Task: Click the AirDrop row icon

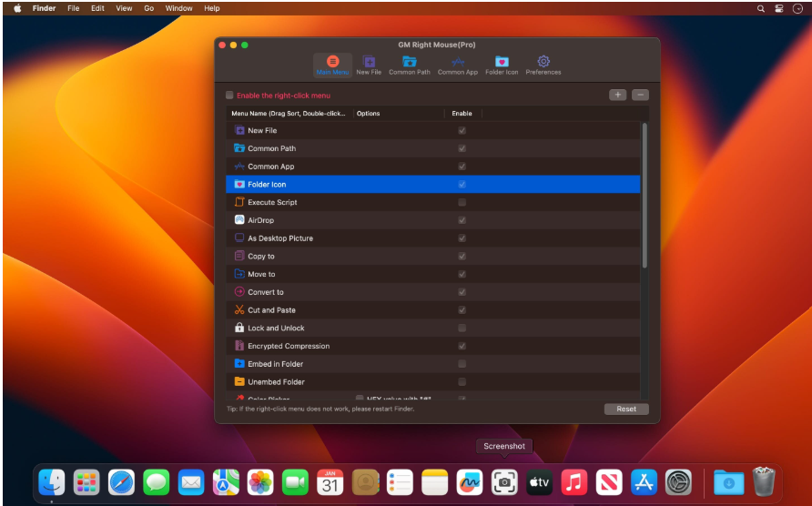Action: 239,219
